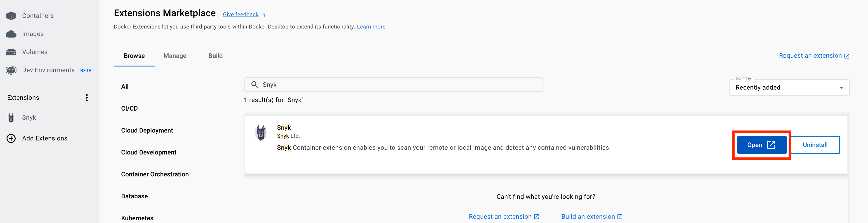Screen dimensions: 868x223
Task: Click the Learn more link
Action: tap(371, 27)
